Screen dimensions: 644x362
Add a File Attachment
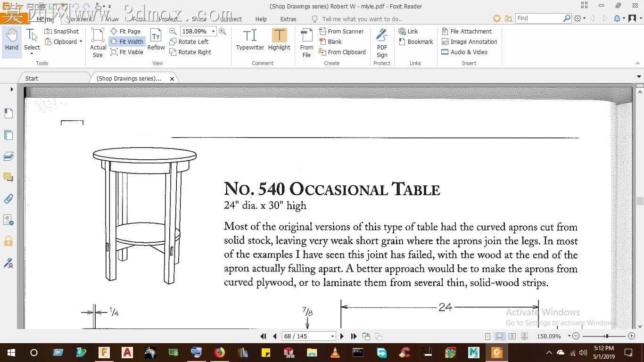point(467,31)
